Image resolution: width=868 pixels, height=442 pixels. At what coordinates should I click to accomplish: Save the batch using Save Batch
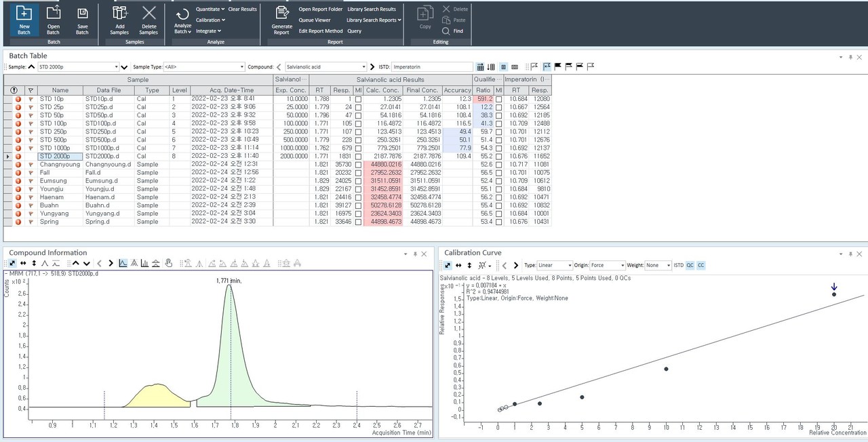point(82,14)
